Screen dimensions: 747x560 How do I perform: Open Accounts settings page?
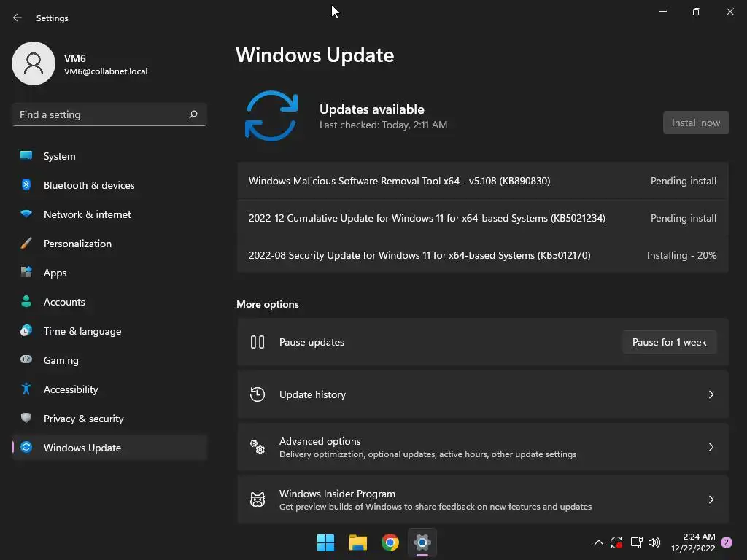tap(109, 301)
